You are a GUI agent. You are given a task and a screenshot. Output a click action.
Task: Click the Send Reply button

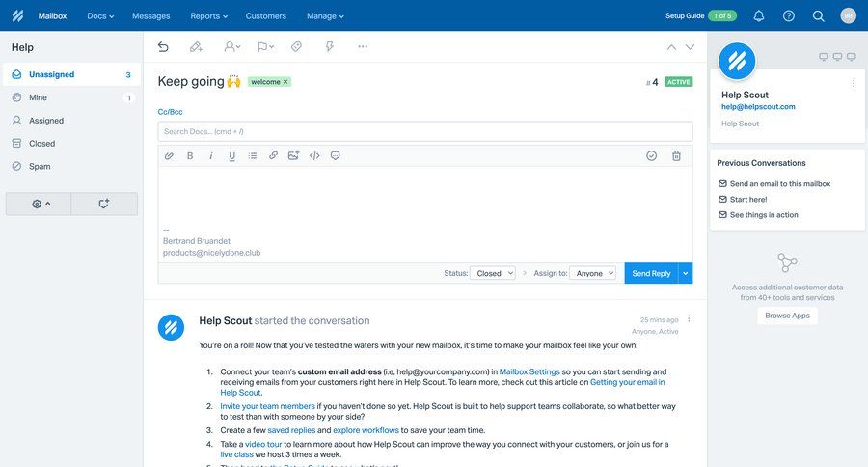(651, 273)
